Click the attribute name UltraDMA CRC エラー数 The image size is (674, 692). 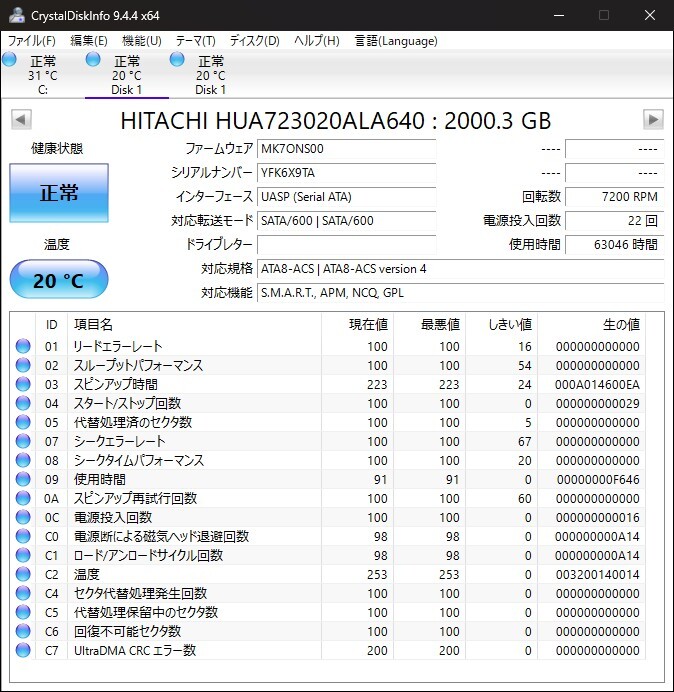click(135, 650)
